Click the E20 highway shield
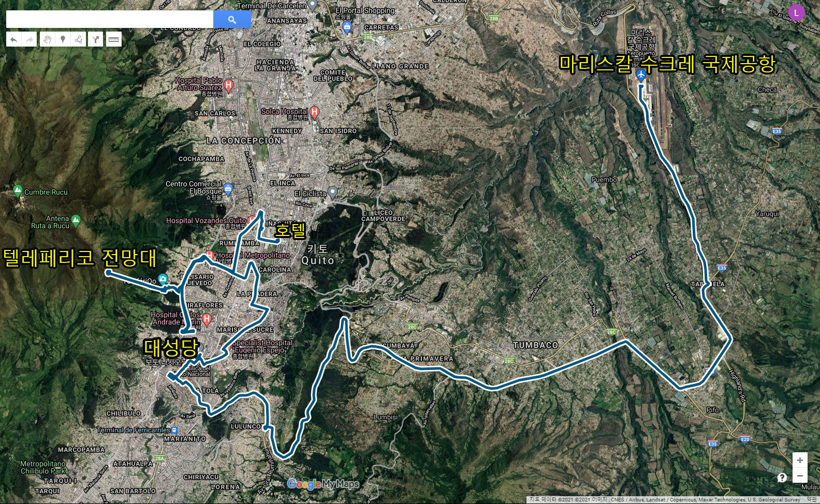This screenshot has width=820, height=504. [745, 439]
